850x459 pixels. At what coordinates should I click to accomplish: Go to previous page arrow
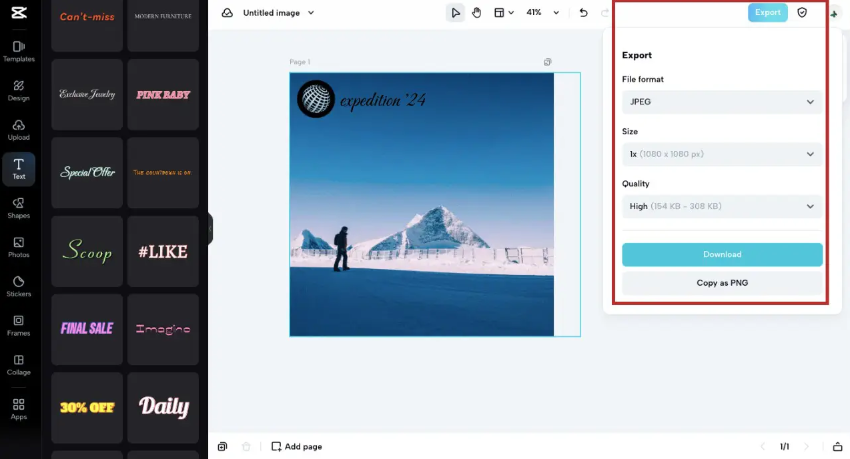(x=763, y=447)
